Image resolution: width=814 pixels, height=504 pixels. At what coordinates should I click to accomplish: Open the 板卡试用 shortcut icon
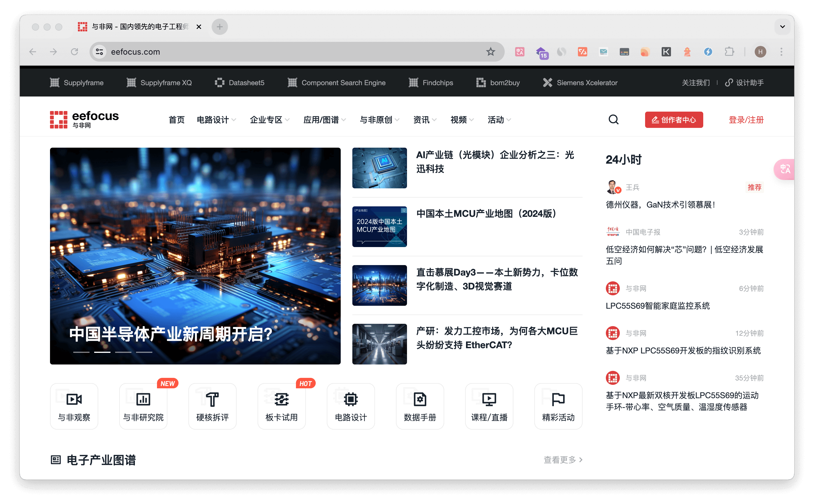pos(281,406)
